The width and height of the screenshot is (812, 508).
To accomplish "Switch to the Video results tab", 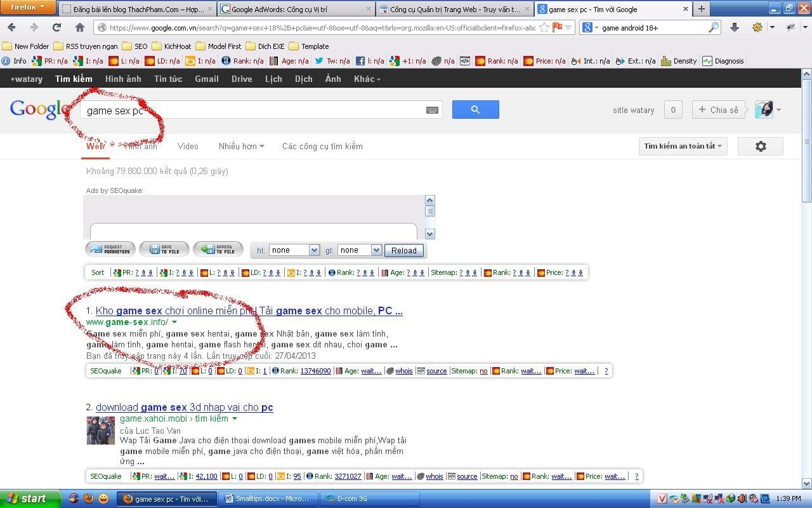I will tap(188, 146).
